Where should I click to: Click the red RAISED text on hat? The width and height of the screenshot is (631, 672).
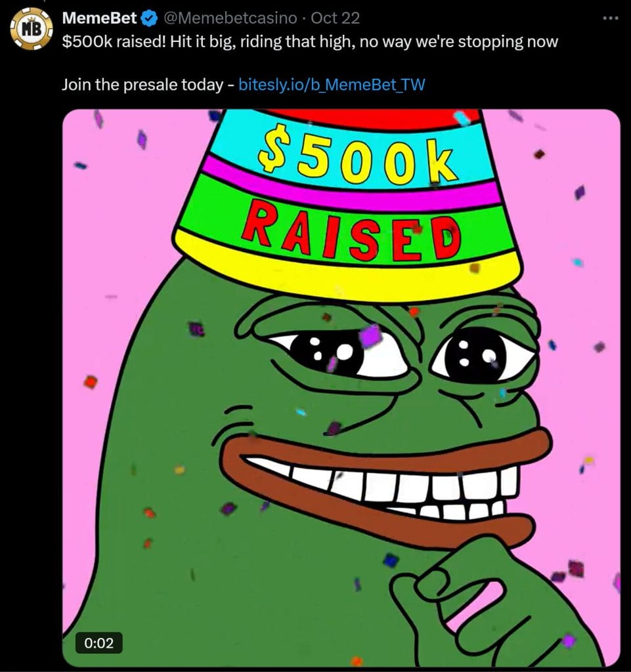tap(353, 230)
